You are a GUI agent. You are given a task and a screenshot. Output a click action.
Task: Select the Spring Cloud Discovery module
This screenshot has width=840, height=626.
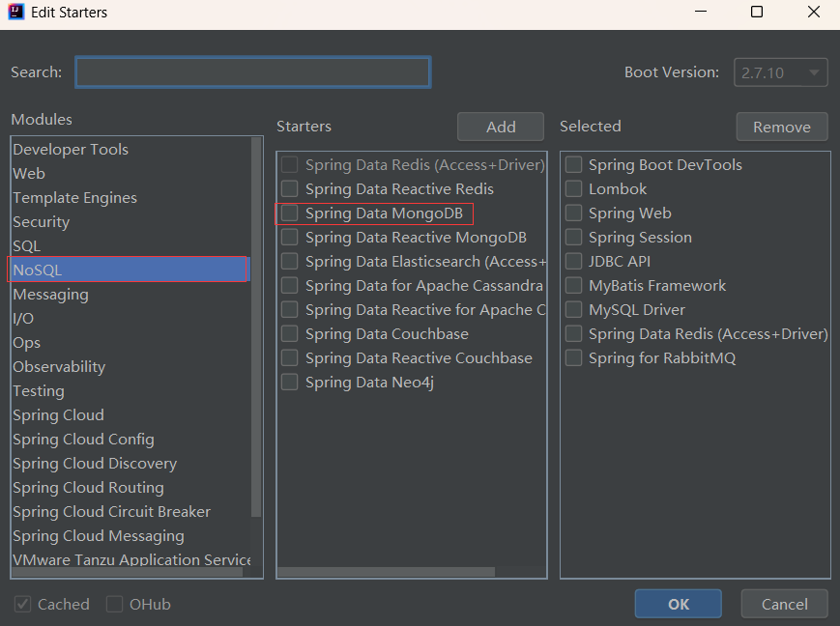(x=95, y=463)
